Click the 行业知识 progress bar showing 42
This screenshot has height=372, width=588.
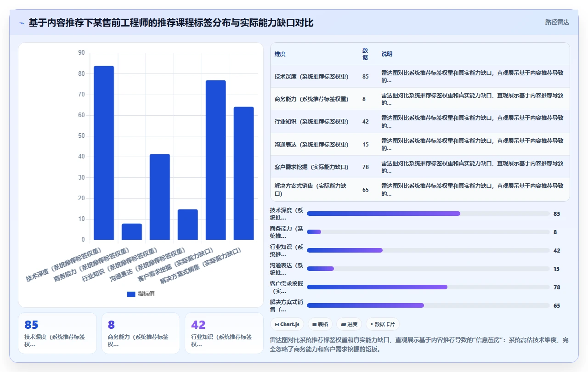428,250
